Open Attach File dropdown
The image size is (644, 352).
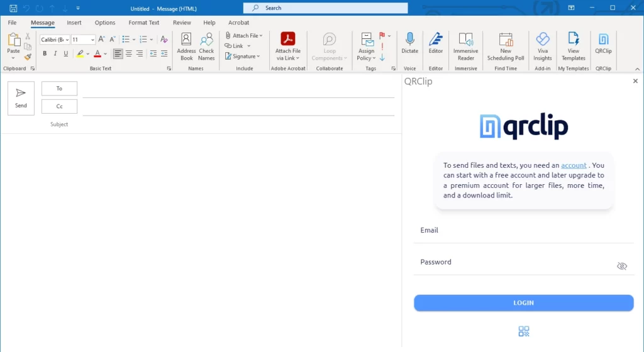coord(243,36)
